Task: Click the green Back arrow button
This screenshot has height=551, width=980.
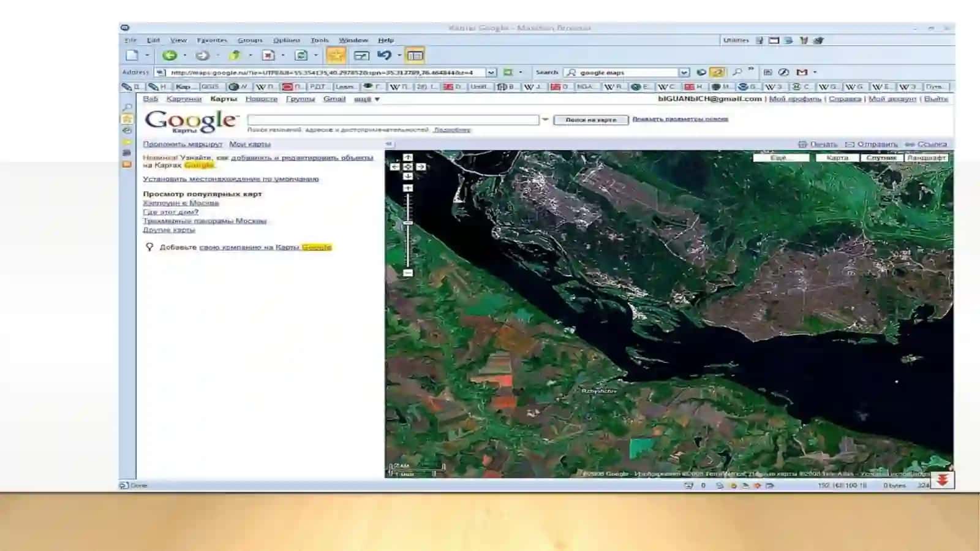Action: 170,55
